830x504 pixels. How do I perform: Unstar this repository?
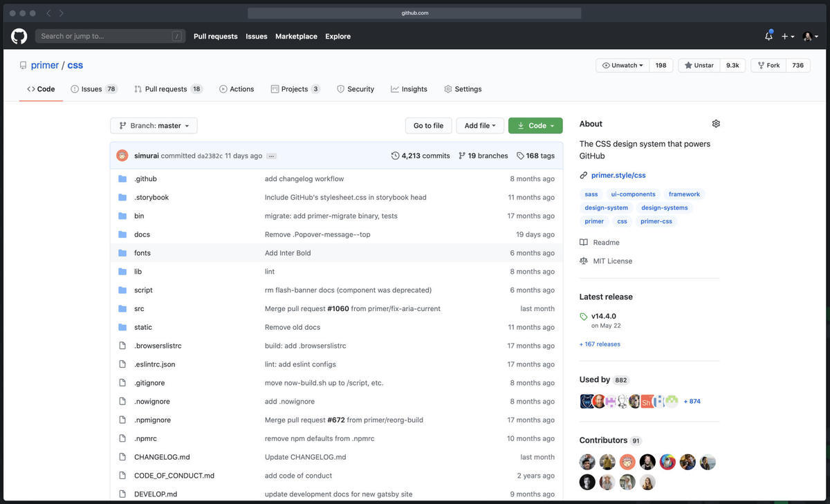click(699, 66)
